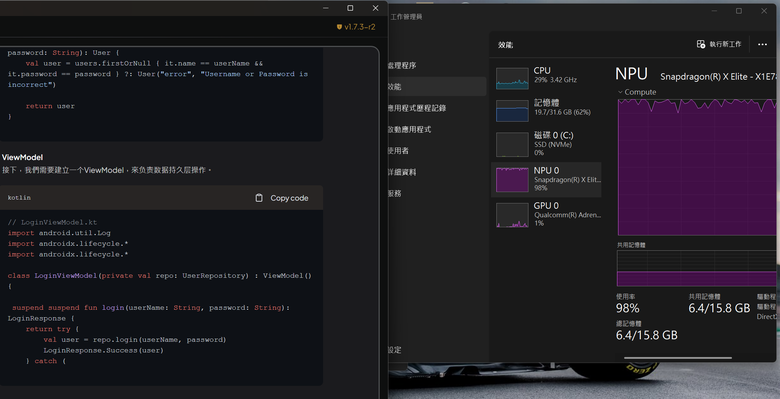
Task: Click the Run new task icon in Task Manager
Action: [x=700, y=44]
